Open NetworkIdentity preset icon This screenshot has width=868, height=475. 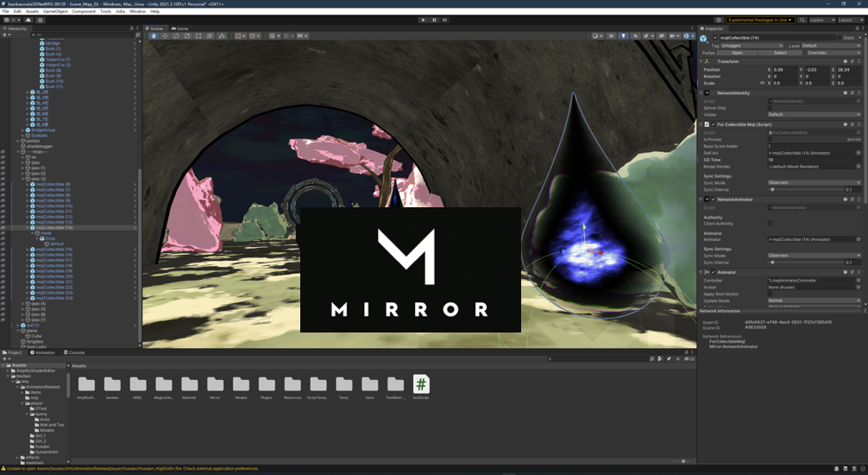852,93
